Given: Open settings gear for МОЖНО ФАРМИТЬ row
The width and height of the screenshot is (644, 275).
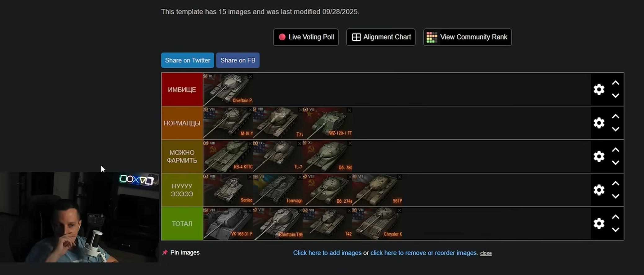Looking at the screenshot, I should [599, 156].
